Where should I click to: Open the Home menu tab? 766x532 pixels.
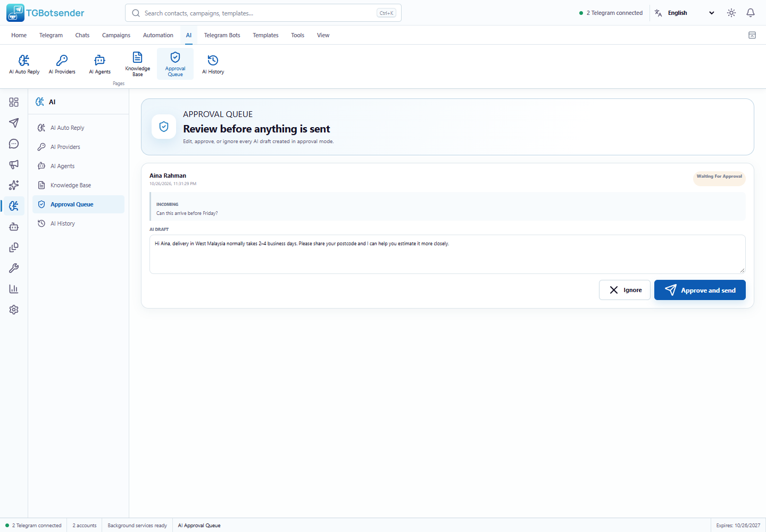(19, 35)
